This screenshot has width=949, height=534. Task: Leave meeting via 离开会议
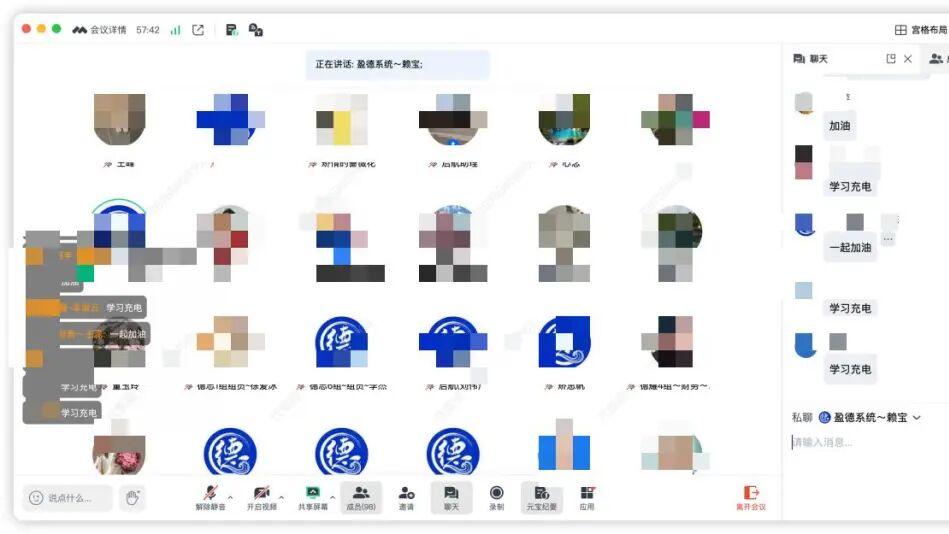point(751,498)
